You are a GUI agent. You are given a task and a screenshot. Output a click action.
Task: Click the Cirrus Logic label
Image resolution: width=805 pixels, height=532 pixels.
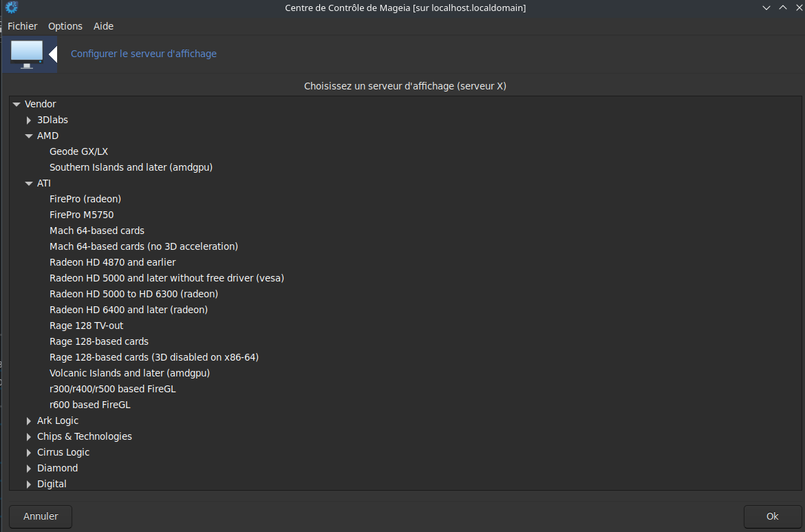63,453
